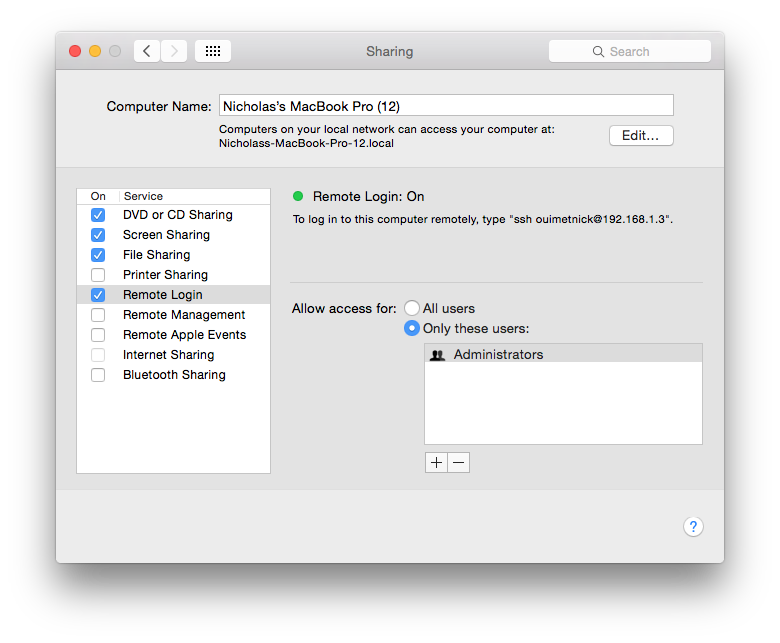Select the Remote Management service row
Viewport: 780px width, 643px height.
174,315
